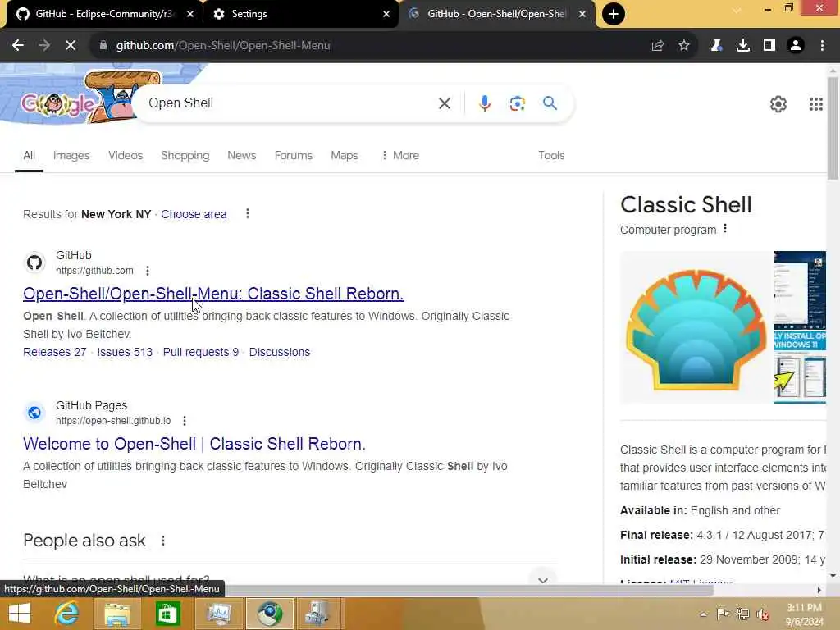Open File Explorer from taskbar
The width and height of the screenshot is (840, 630).
point(116,614)
